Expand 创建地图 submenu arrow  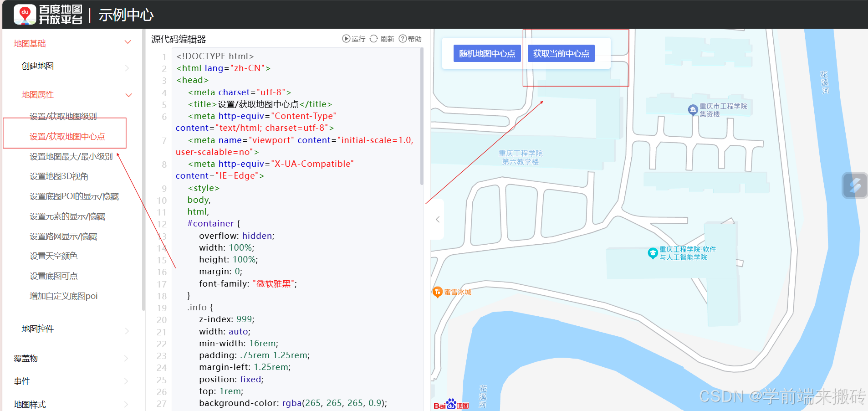127,68
